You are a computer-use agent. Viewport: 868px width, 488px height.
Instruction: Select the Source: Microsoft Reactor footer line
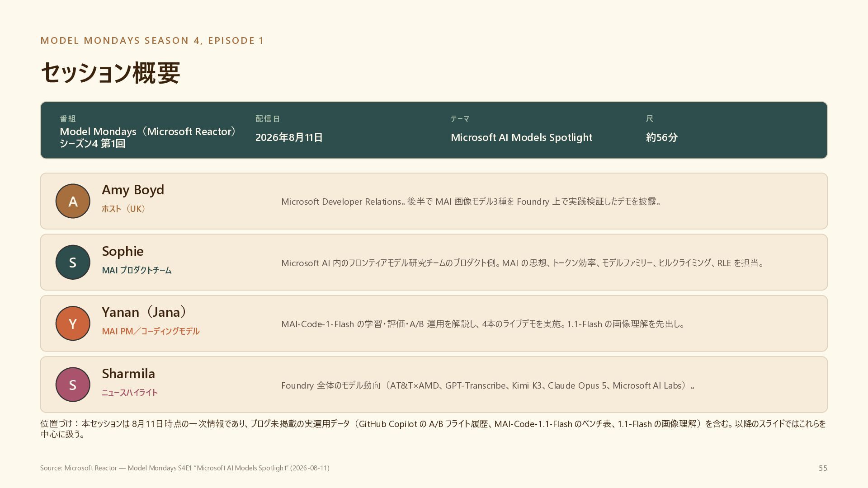(x=185, y=468)
